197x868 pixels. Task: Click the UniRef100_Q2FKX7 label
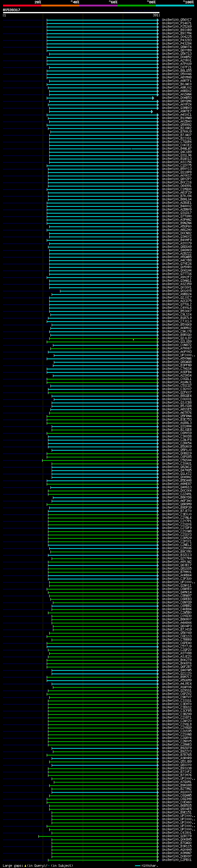(177, 393)
